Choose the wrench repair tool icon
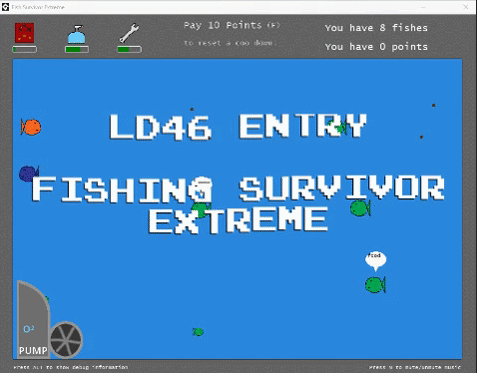 (x=129, y=33)
